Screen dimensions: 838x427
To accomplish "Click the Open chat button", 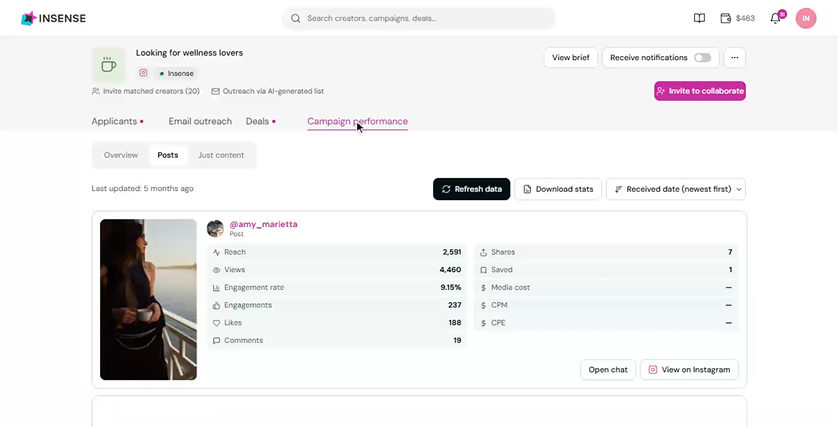I will coord(608,369).
